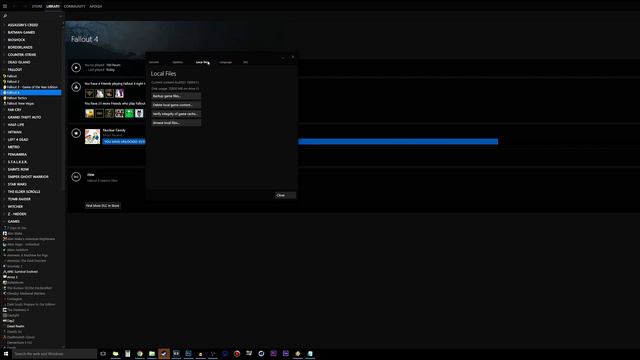Click the DLC circle icon
The height and width of the screenshot is (360, 640).
point(76,177)
